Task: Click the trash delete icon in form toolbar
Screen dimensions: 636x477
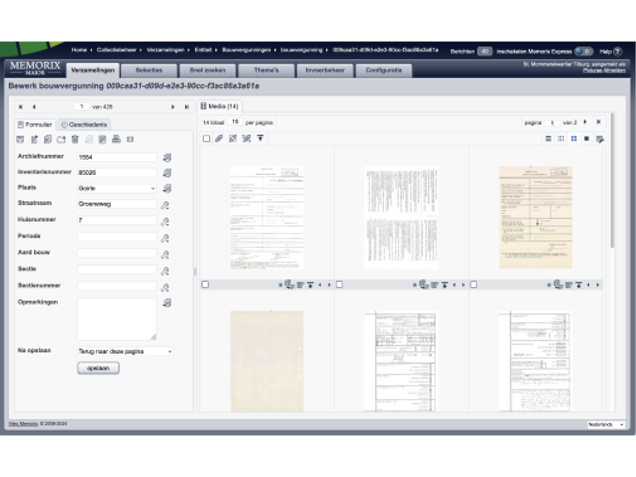Action: click(75, 139)
